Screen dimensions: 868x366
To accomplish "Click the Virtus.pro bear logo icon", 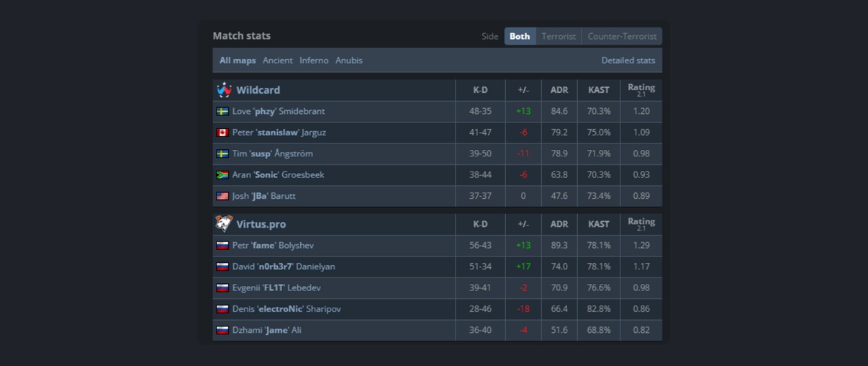I will (x=224, y=223).
